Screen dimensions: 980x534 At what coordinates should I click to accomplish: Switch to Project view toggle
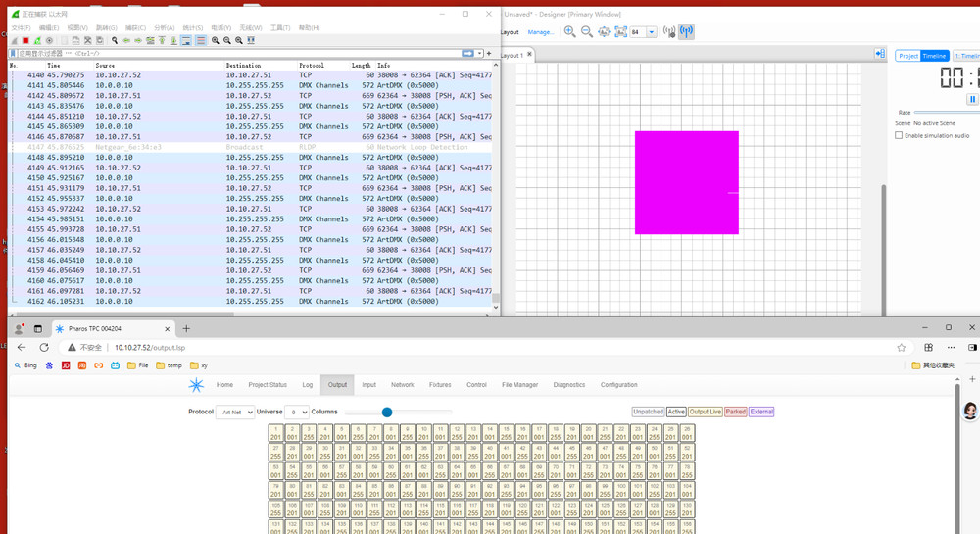(x=908, y=56)
